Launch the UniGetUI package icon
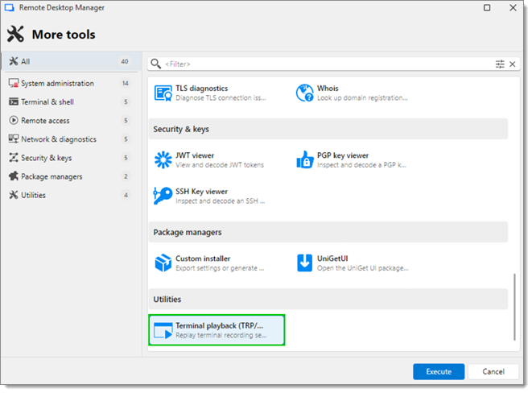Image resolution: width=532 pixels, height=393 pixels. pyautogui.click(x=304, y=263)
